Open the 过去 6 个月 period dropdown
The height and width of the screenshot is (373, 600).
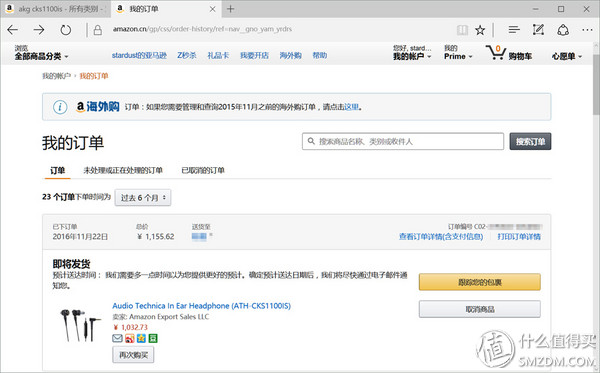[x=143, y=198]
